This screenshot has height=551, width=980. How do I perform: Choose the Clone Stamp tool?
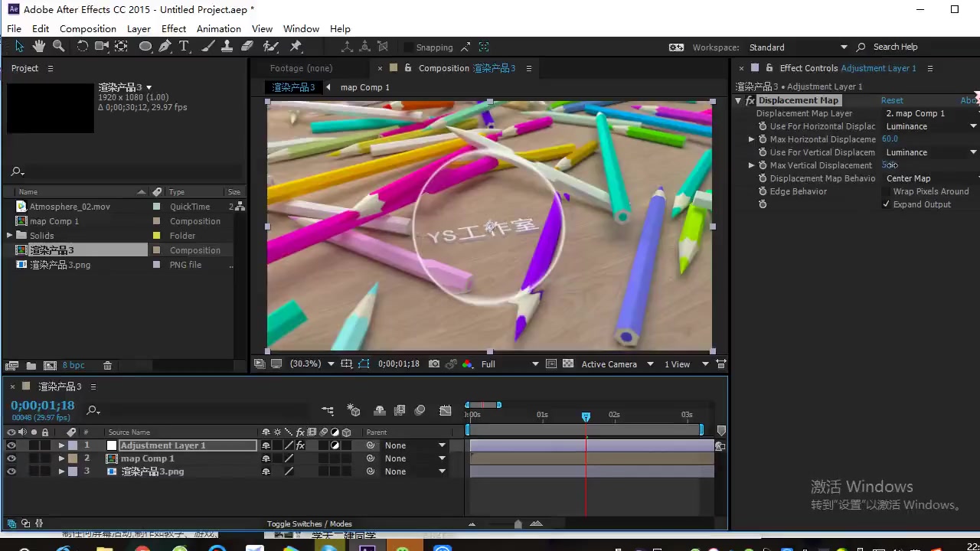click(227, 47)
